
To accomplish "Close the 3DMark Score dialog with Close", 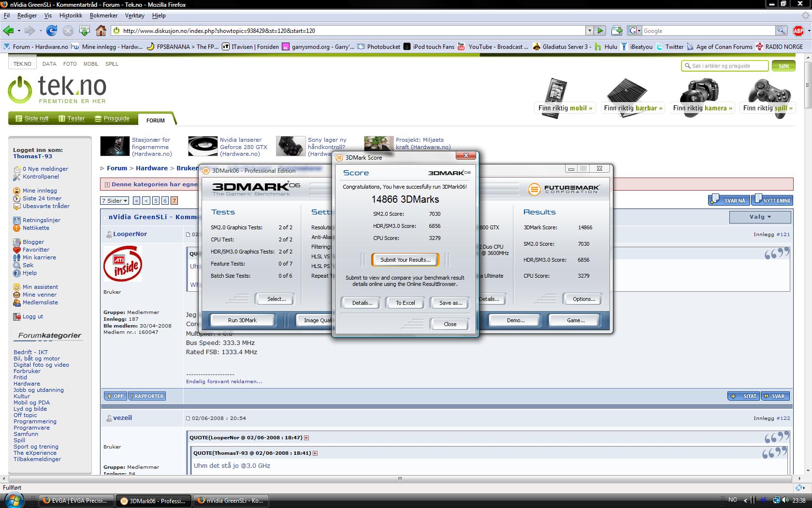I will (x=449, y=324).
